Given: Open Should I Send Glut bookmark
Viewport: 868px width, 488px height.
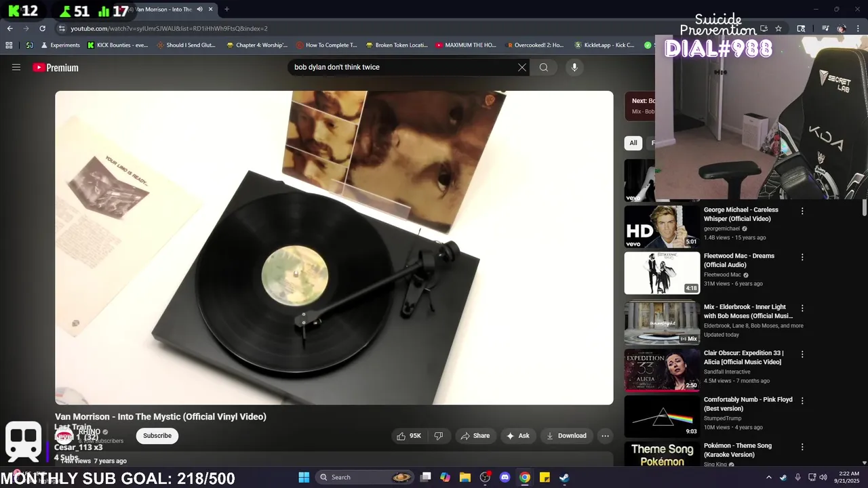Looking at the screenshot, I should click(186, 45).
